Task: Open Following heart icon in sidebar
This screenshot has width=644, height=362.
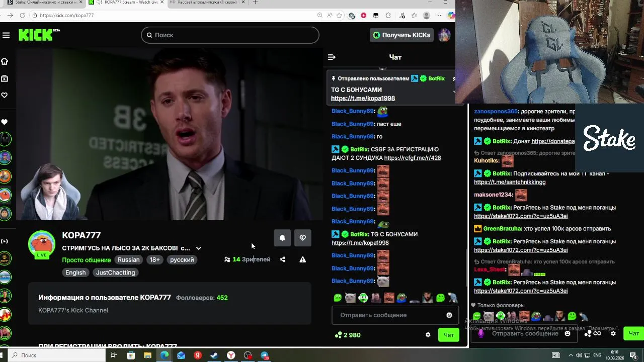Action: coord(5,95)
